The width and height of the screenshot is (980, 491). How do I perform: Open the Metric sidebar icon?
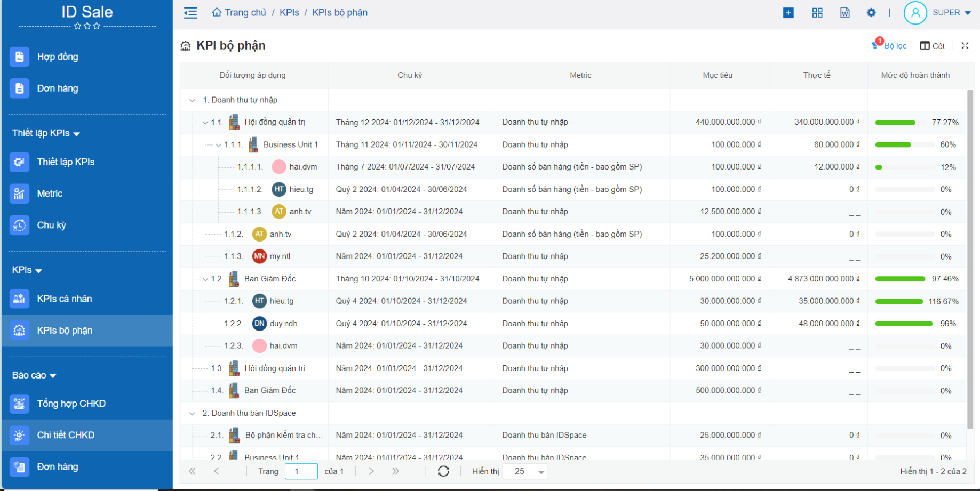(19, 194)
